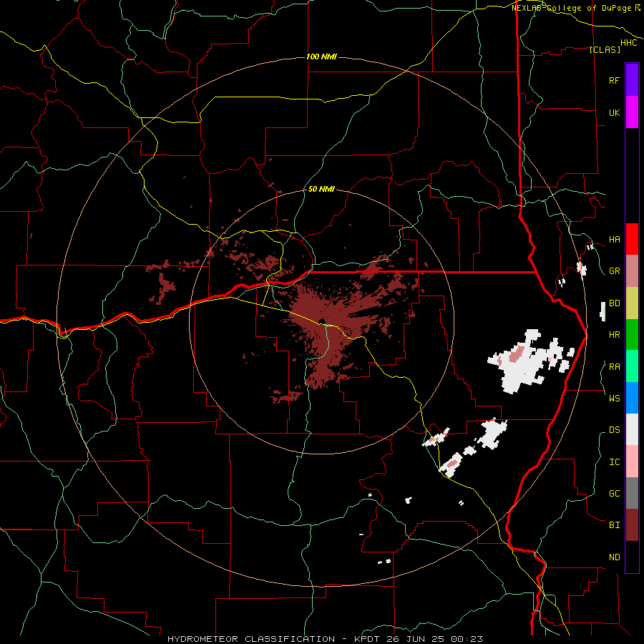Click the DS white legend swatch
644x644 pixels.
pyautogui.click(x=632, y=429)
